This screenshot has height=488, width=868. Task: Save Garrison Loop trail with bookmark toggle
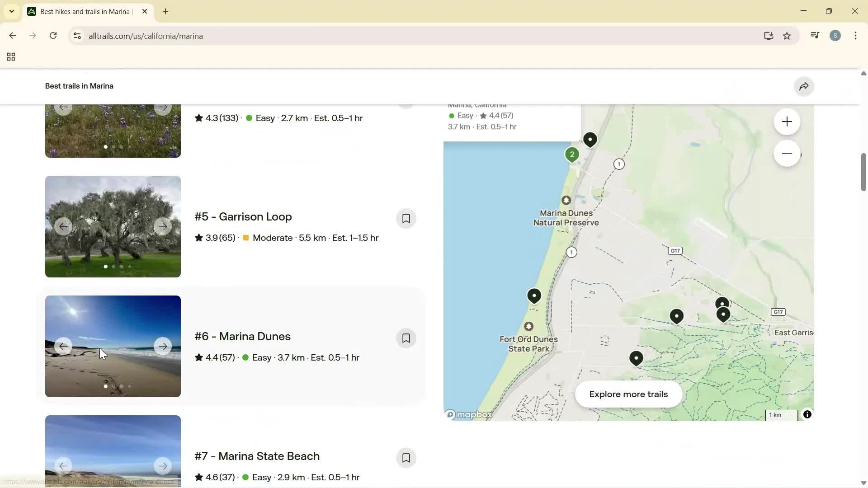coord(406,218)
